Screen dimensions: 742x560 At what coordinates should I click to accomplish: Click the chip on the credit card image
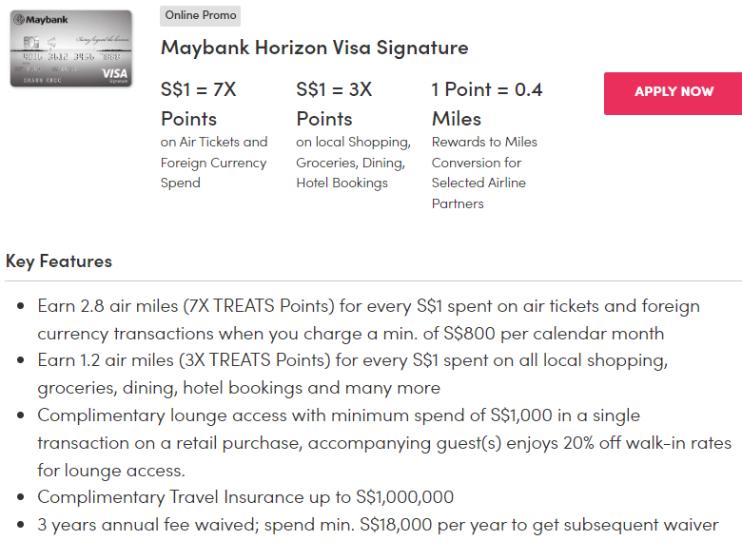(29, 42)
